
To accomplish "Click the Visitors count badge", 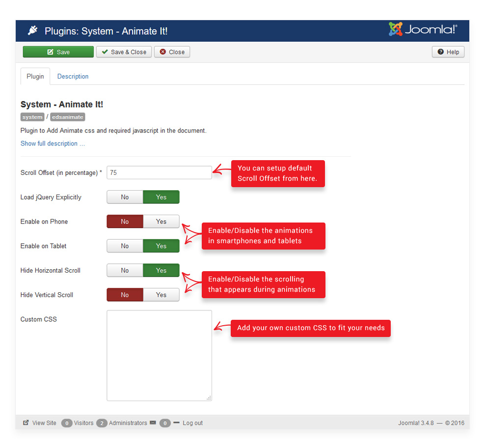I will point(67,423).
